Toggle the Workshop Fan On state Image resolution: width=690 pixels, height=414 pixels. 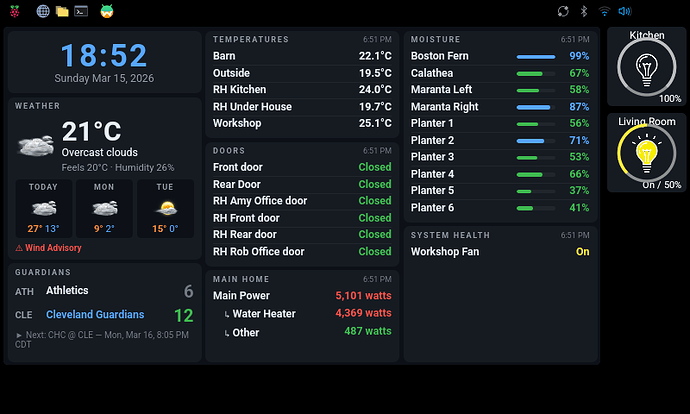click(x=582, y=252)
